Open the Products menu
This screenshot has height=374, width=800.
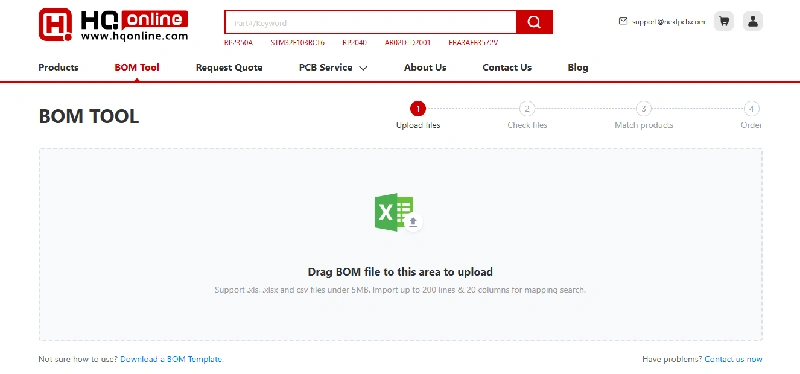58,67
